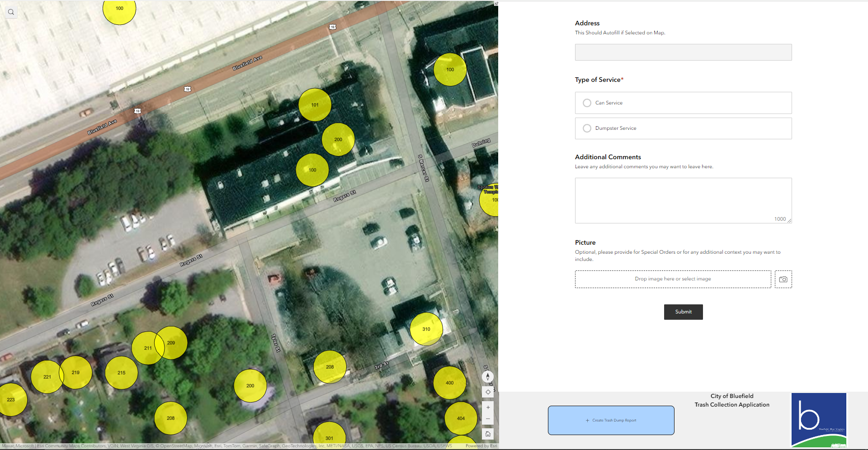Select yellow map marker 101

[x=315, y=105]
